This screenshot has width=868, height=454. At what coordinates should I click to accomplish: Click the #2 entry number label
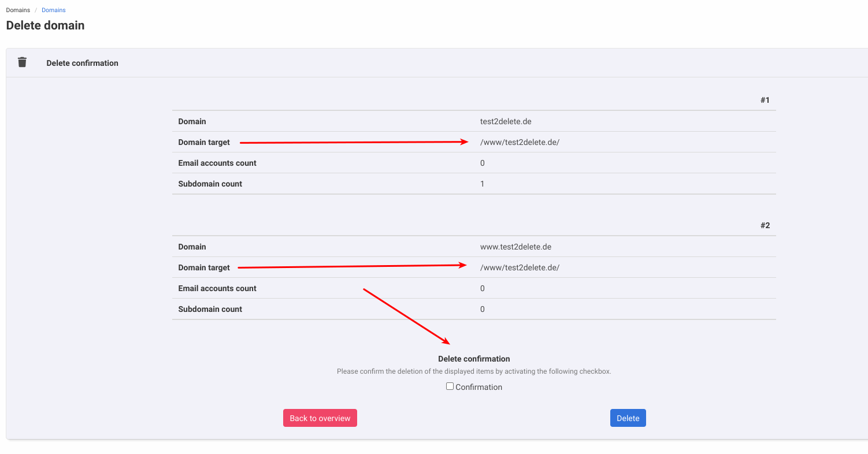(x=765, y=225)
